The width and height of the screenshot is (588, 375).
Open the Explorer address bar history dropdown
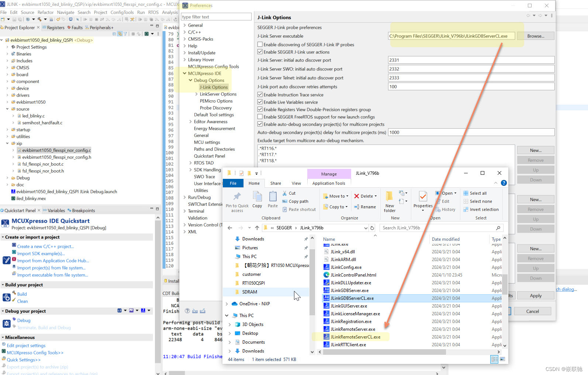coord(366,228)
